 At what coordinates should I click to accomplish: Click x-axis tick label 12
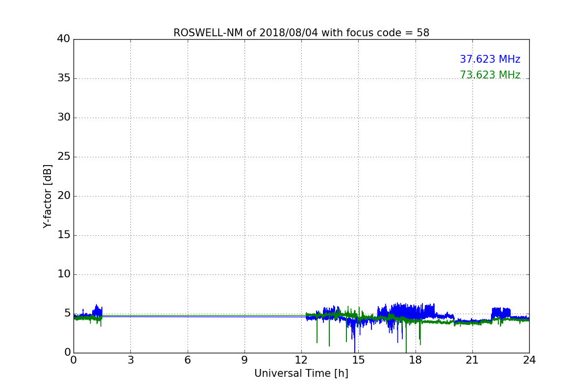point(301,360)
